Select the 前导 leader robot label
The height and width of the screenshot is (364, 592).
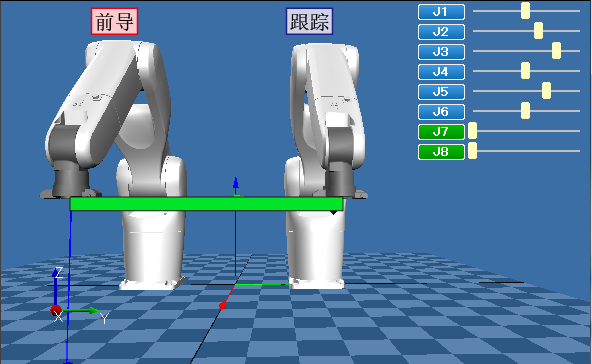114,22
